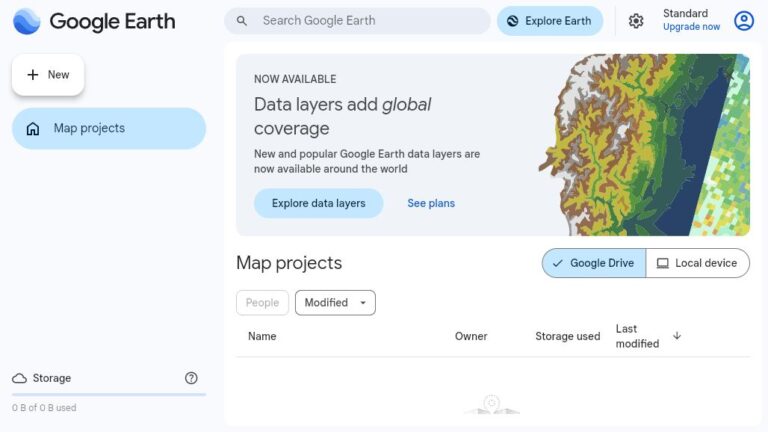Click the Storage label in sidebar

pos(52,378)
